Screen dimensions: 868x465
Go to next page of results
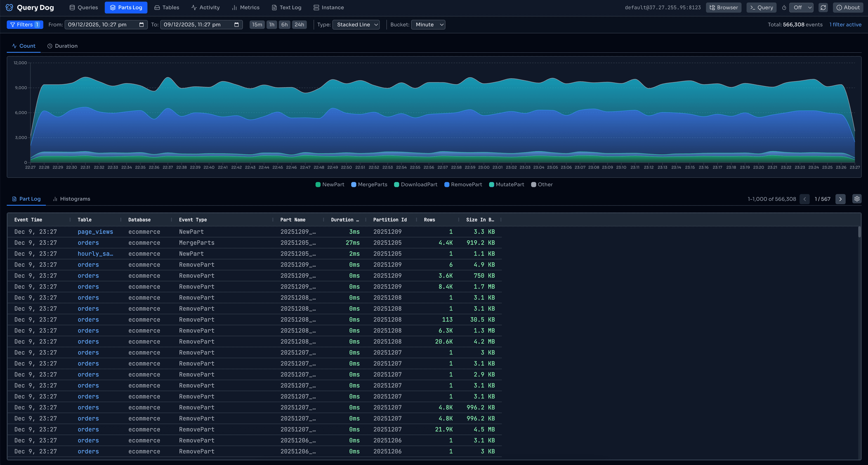[x=840, y=199]
